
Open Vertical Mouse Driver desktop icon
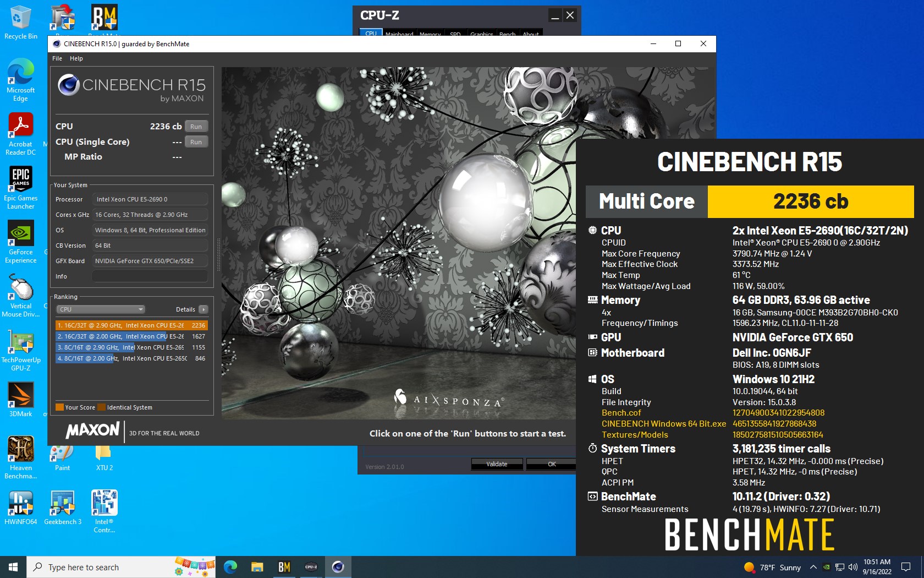[x=20, y=296]
